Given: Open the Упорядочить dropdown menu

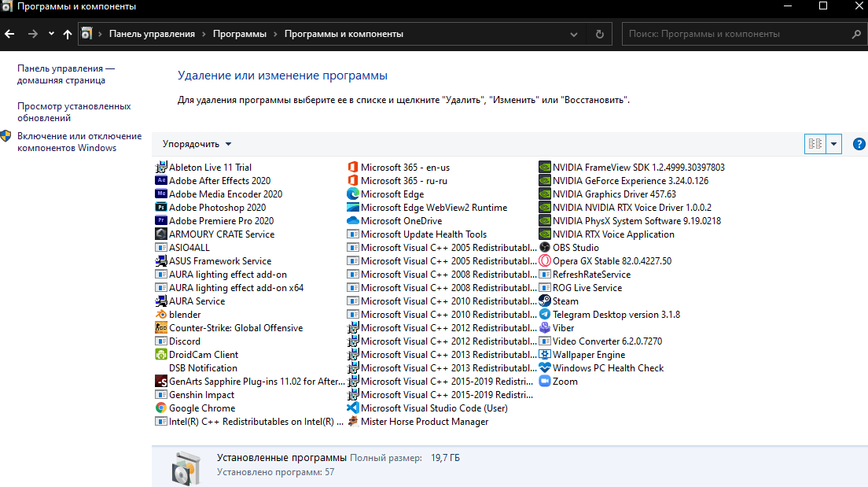Looking at the screenshot, I should click(197, 144).
